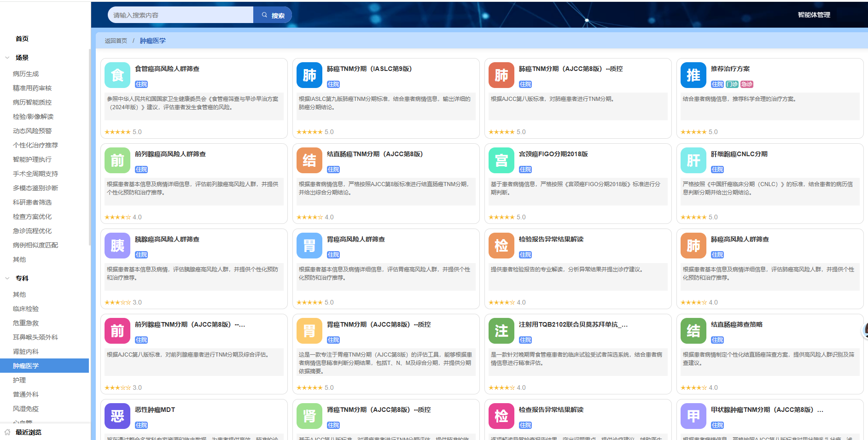Viewport: 868px width, 440px height.
Task: Select 个性化治疗推荐 in the sidebar
Action: coord(35,145)
